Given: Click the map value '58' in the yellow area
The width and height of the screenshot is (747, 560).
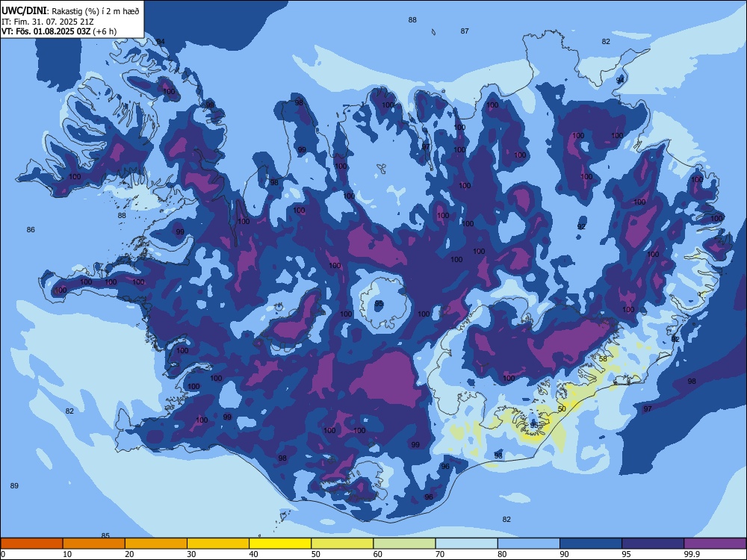Looking at the screenshot, I should coord(603,358).
